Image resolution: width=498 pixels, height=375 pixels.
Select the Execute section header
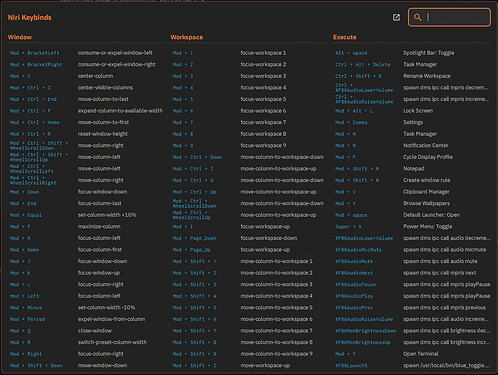345,37
